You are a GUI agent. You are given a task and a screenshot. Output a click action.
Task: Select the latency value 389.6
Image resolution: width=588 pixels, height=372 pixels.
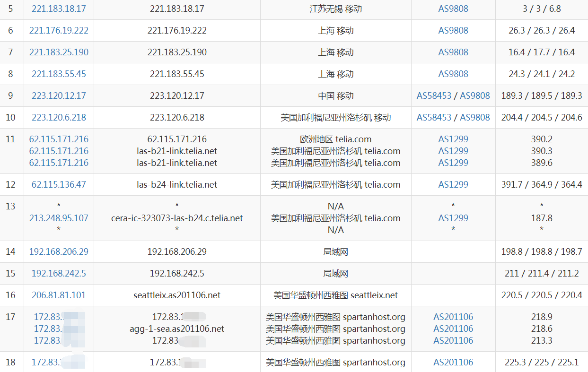click(542, 163)
